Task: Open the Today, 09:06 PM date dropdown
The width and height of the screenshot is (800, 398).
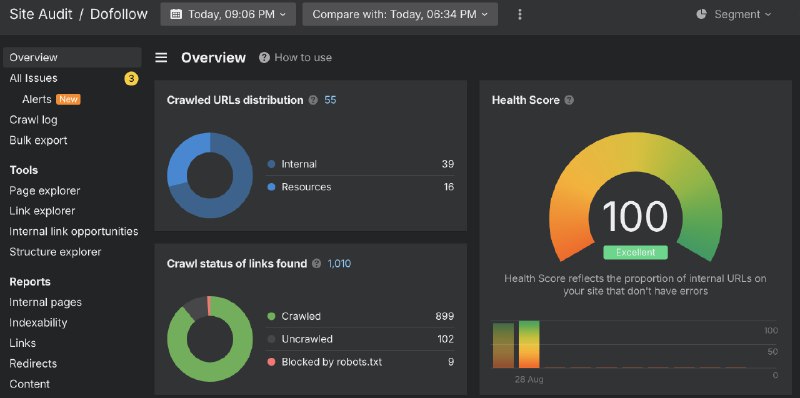Action: tap(228, 14)
